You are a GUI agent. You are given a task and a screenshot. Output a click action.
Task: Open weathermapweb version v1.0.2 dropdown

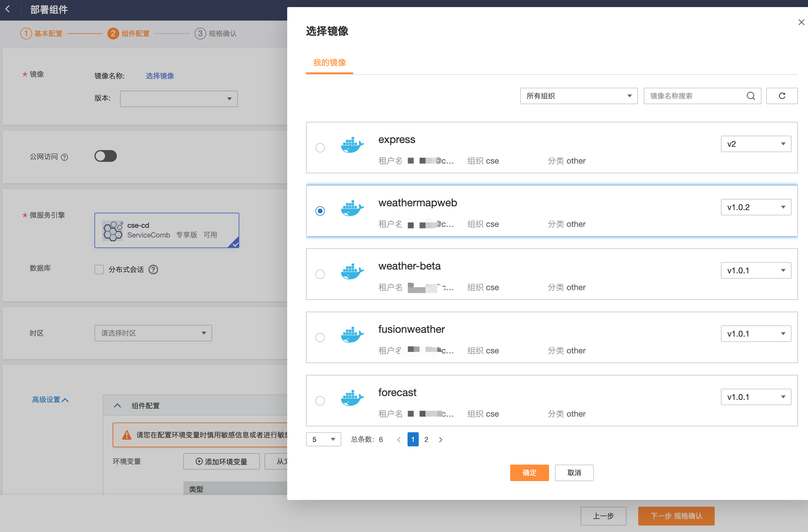click(x=755, y=207)
